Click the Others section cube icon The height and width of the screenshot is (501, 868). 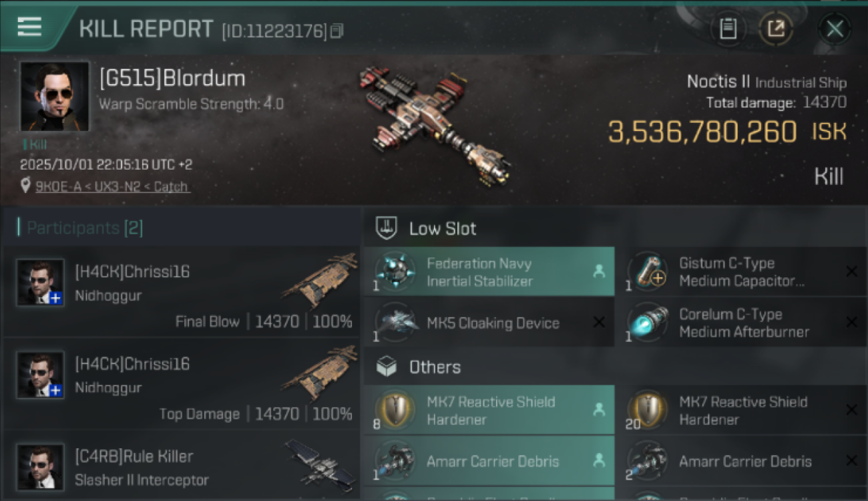pos(387,367)
